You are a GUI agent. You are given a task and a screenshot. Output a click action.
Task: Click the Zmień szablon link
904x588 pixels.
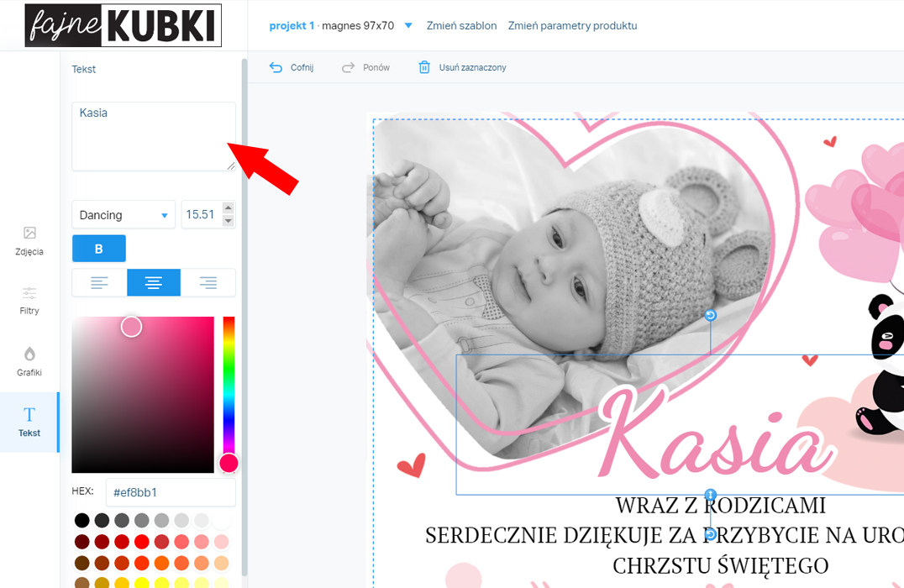[461, 25]
